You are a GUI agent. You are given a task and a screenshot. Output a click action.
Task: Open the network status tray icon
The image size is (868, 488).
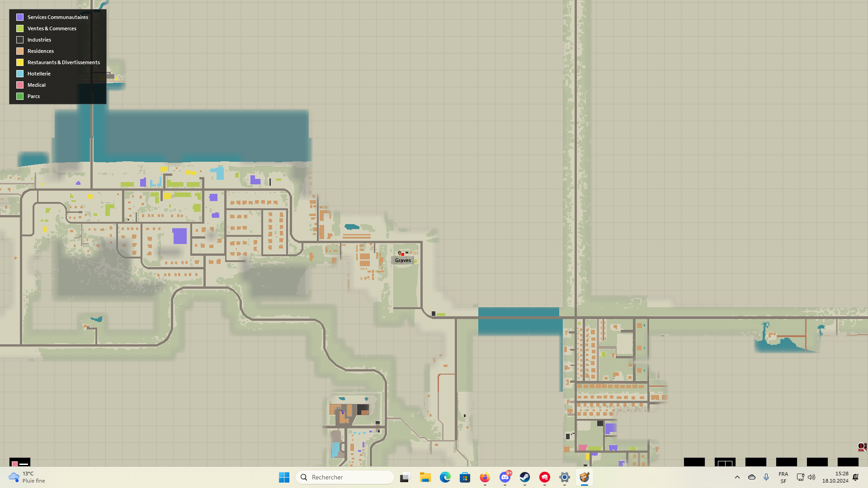tap(800, 477)
